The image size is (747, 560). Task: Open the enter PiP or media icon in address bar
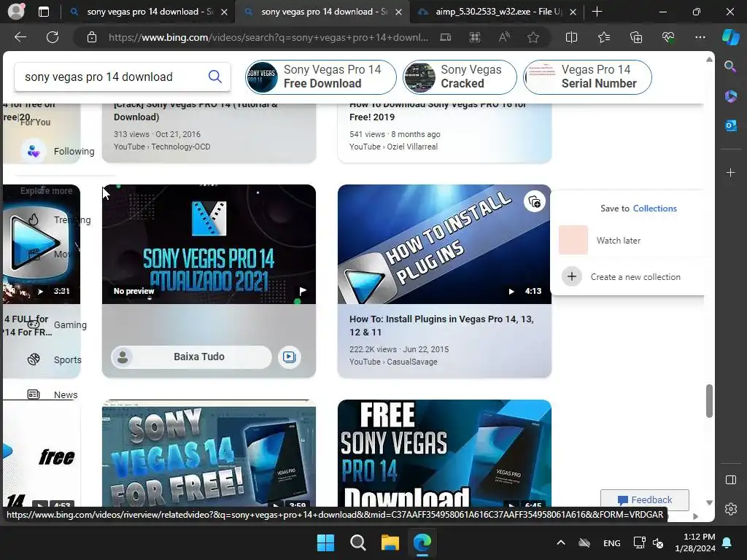click(445, 37)
